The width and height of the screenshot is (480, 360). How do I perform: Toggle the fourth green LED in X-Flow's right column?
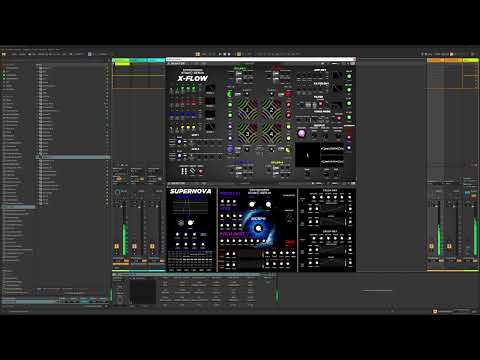point(349,117)
